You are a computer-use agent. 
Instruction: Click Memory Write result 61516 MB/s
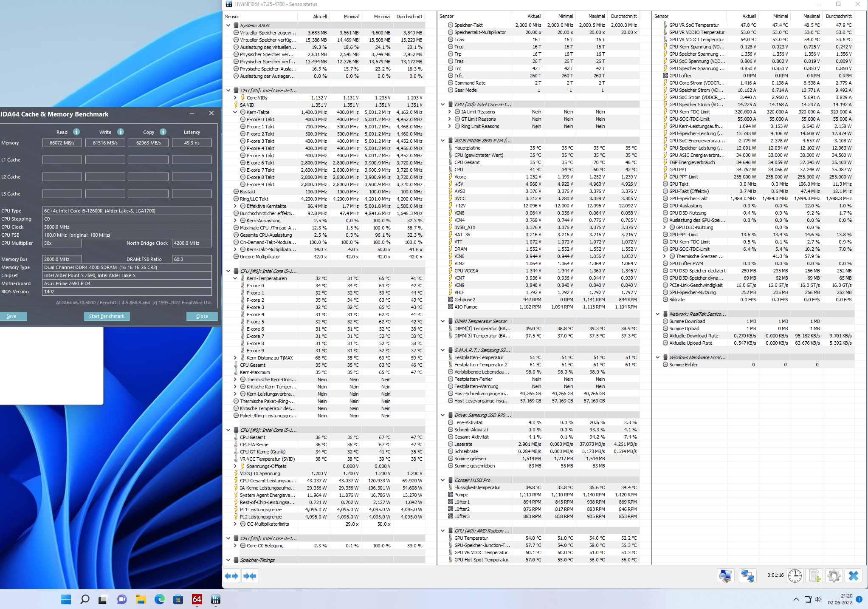pyautogui.click(x=105, y=143)
